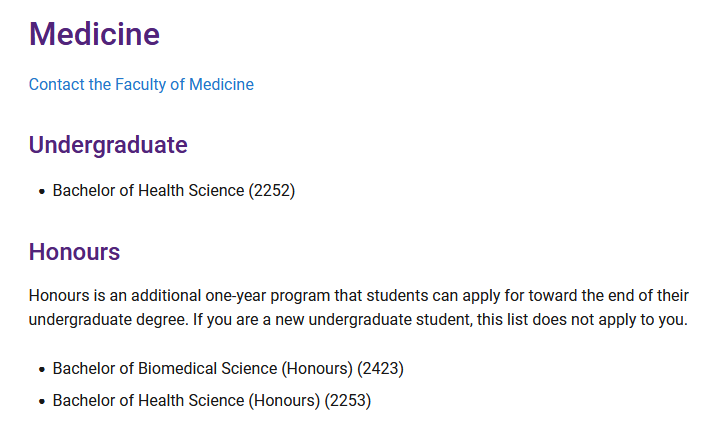The height and width of the screenshot is (428, 715).
Task: Open the Contact the Faculty of Medicine link
Action: click(141, 84)
